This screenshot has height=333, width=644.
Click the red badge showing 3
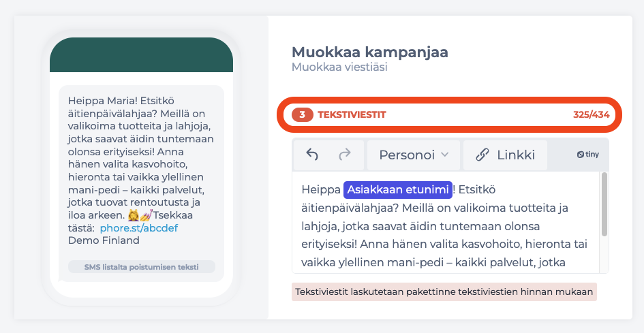[303, 114]
